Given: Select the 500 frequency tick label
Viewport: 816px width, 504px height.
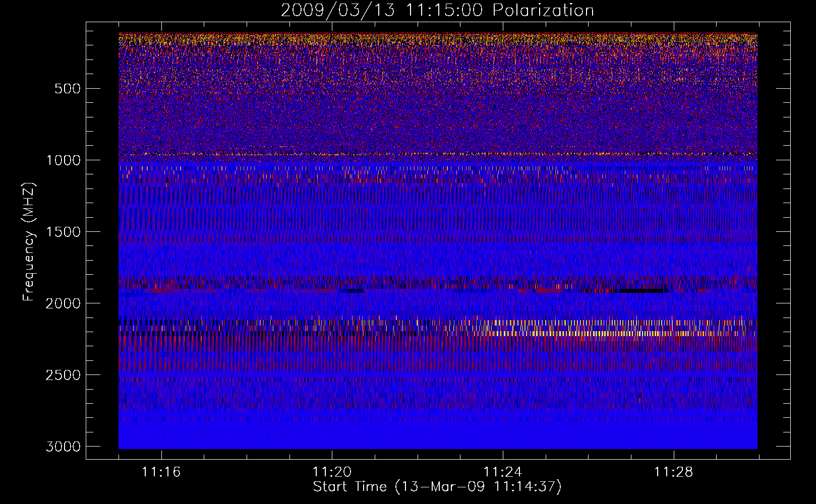Looking at the screenshot, I should tap(68, 89).
